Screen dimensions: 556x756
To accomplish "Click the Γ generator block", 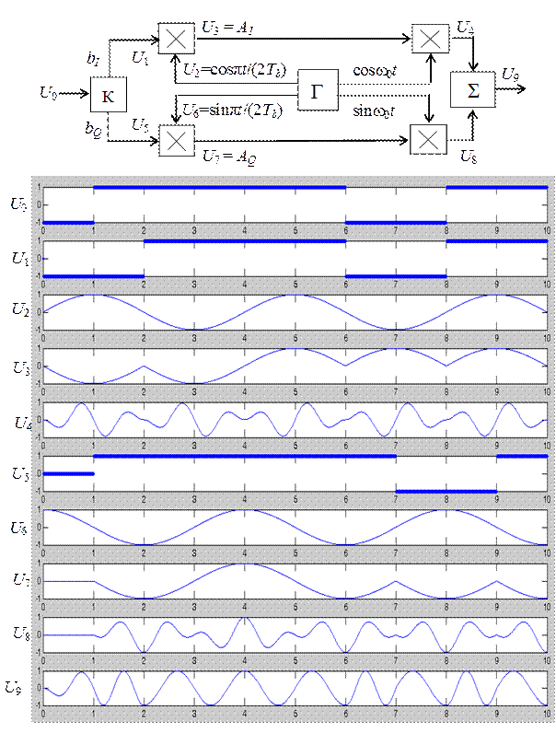I will 318,90.
